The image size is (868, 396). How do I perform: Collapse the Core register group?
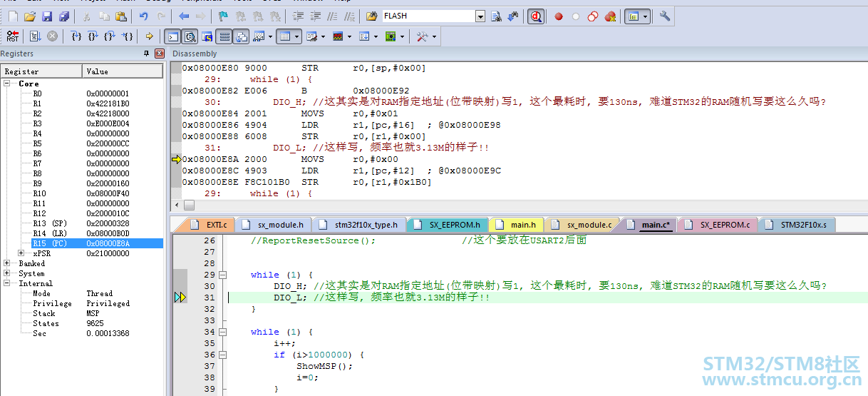click(7, 83)
